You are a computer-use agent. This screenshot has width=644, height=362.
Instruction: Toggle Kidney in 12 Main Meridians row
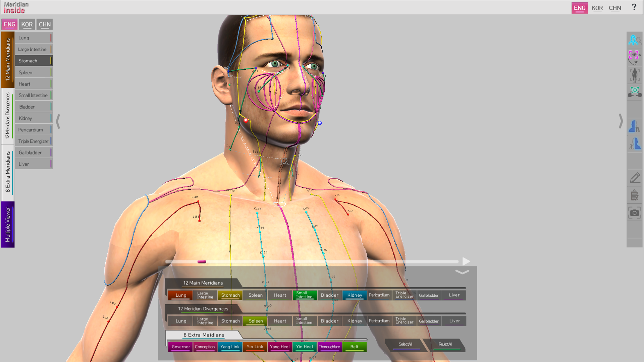pos(355,295)
